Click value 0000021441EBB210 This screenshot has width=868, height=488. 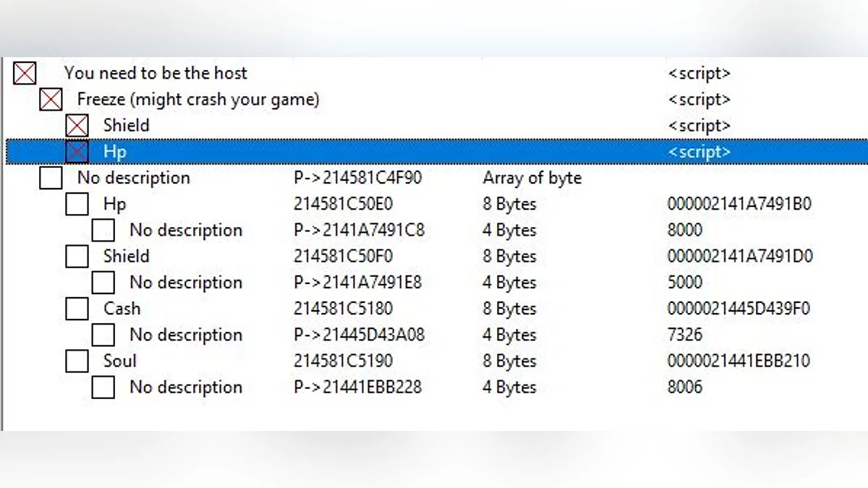(739, 361)
